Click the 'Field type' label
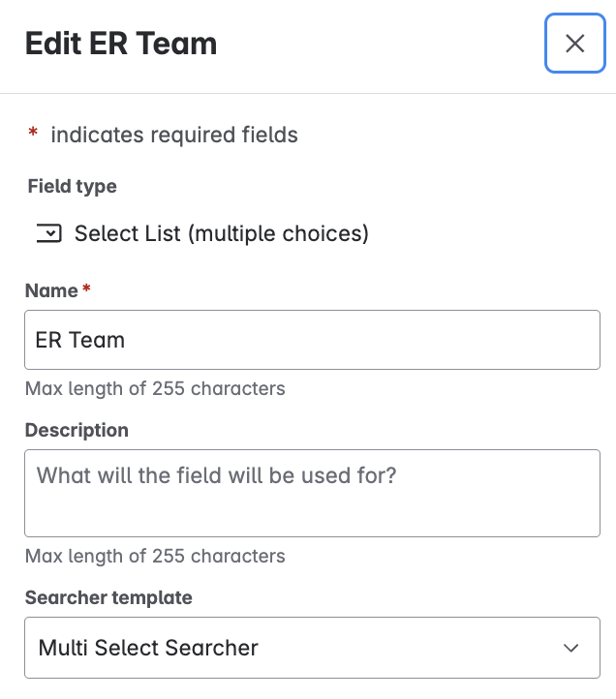Viewport: 616px width, 699px height. tap(72, 186)
